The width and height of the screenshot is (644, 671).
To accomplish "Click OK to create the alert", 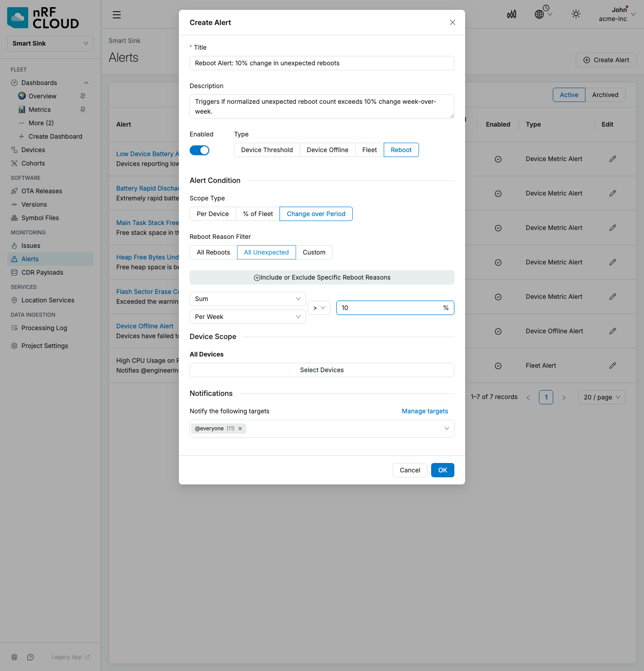I will pos(443,470).
